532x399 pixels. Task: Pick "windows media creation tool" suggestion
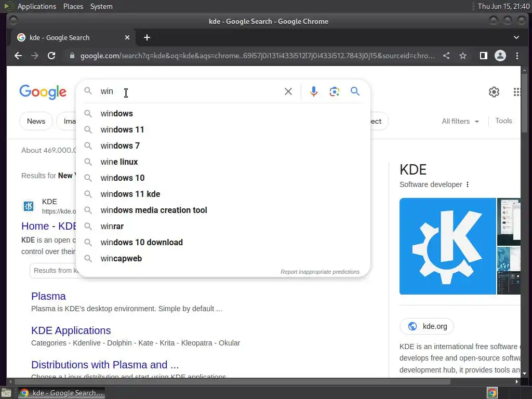pos(223,210)
